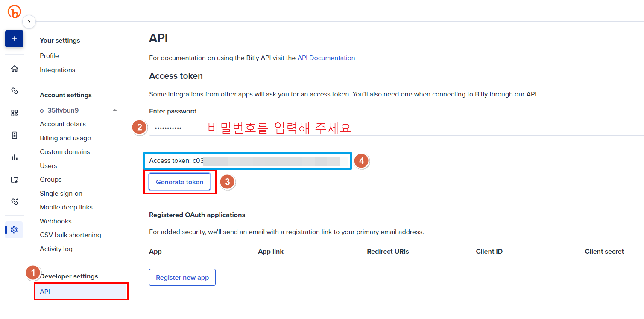Viewport: 644px width, 319px height.
Task: Open the Analytics bar chart icon
Action: click(x=15, y=157)
